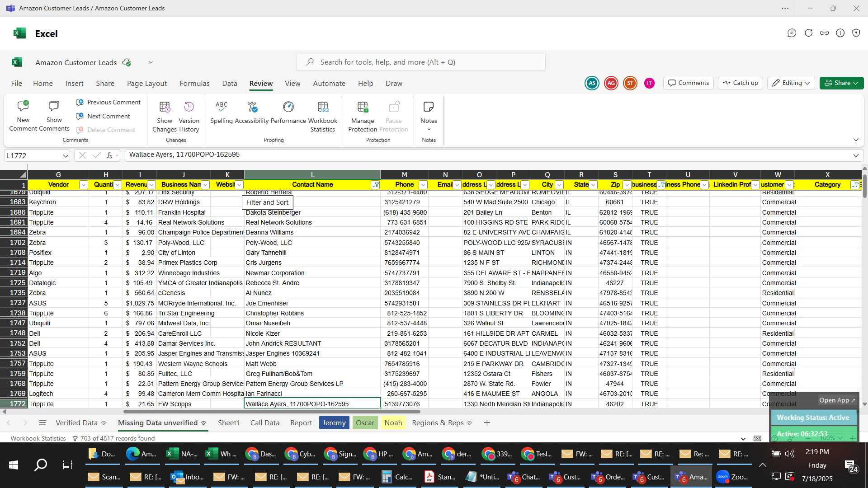Click the search tools box
Image resolution: width=868 pixels, height=488 pixels.
pos(420,62)
